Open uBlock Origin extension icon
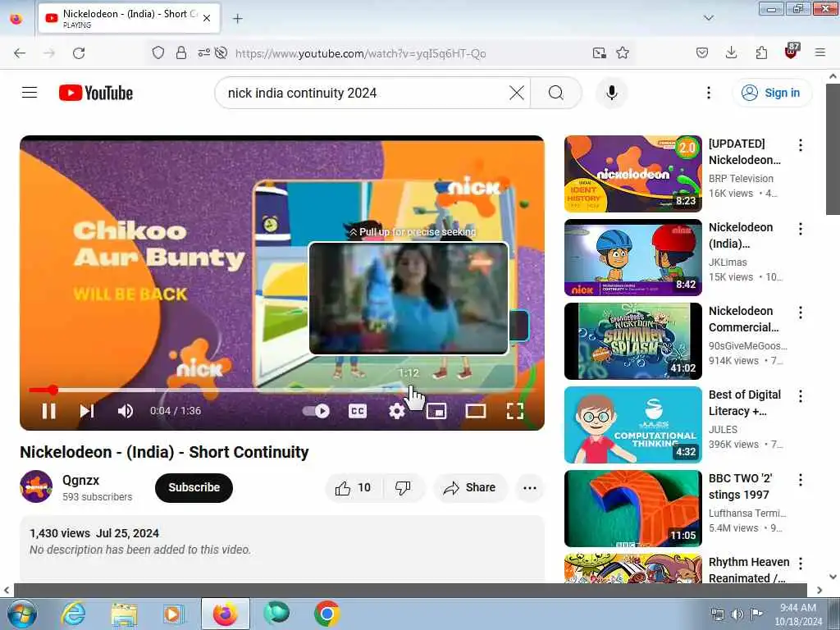This screenshot has height=630, width=840. point(792,51)
